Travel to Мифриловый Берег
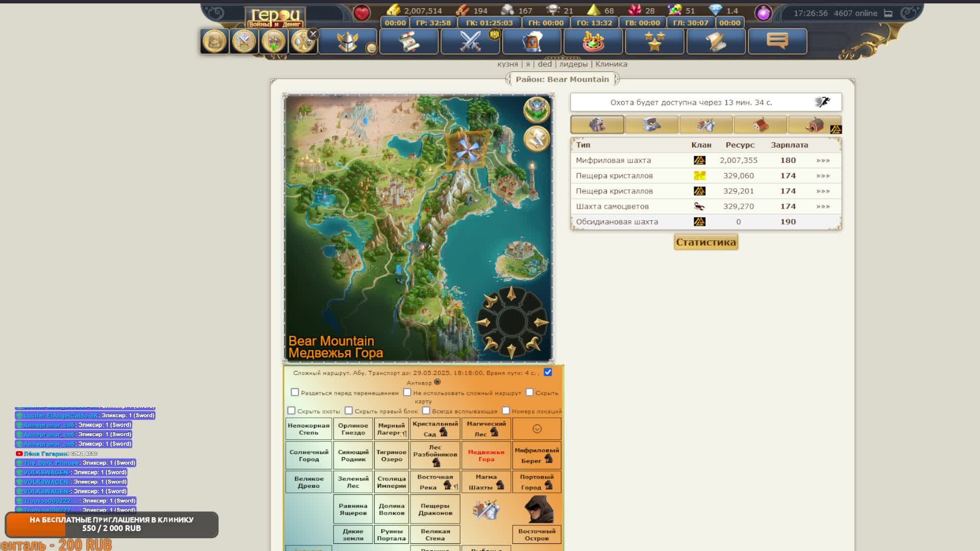The width and height of the screenshot is (980, 551). tap(537, 455)
